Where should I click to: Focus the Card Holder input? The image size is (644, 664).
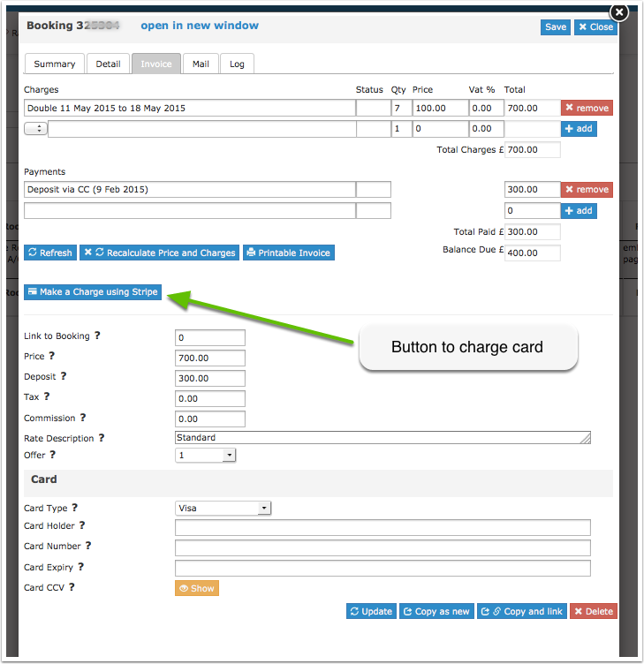(x=383, y=528)
